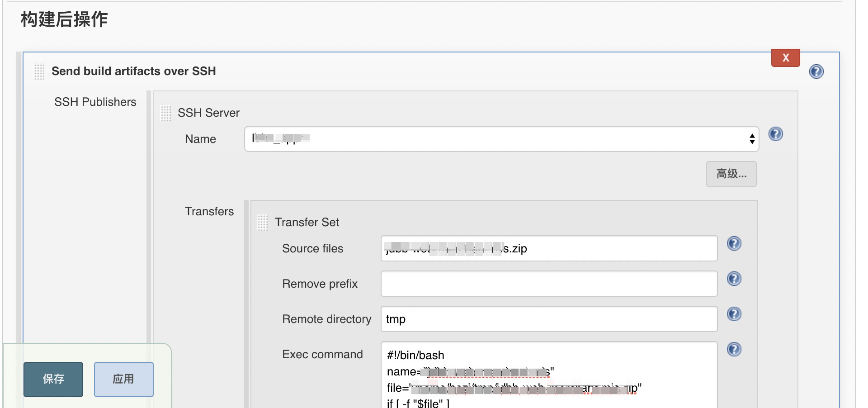The image size is (868, 408).
Task: Focus the Source files input field
Action: pos(549,248)
